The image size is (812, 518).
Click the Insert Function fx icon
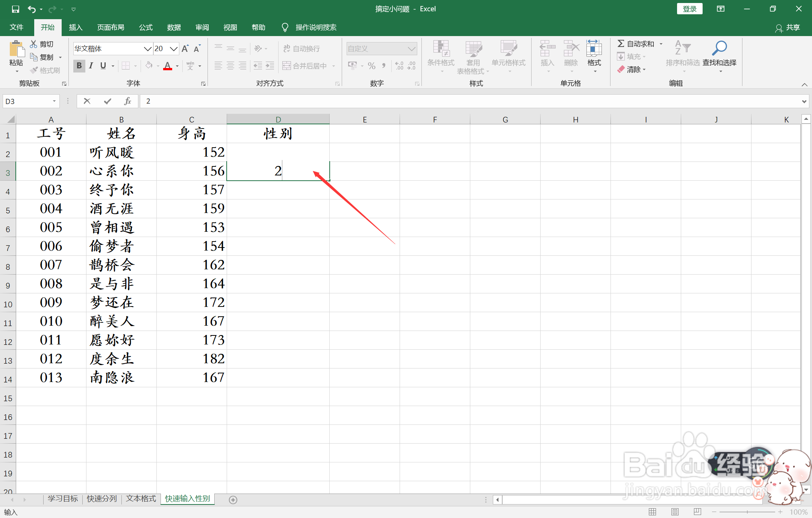[127, 101]
